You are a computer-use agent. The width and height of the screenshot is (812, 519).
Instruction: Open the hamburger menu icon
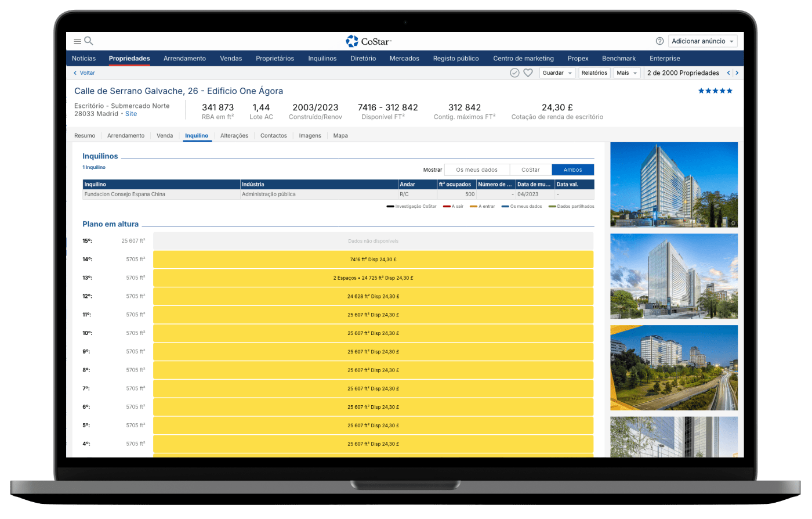(x=77, y=41)
